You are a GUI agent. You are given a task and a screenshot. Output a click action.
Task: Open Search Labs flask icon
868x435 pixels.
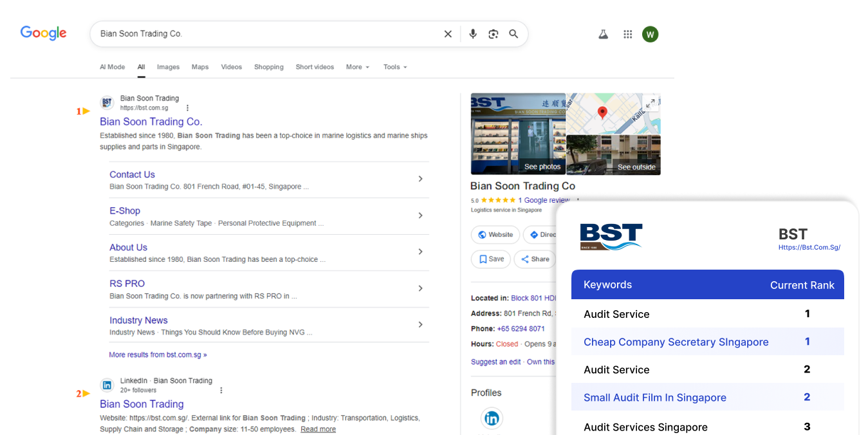pos(603,34)
